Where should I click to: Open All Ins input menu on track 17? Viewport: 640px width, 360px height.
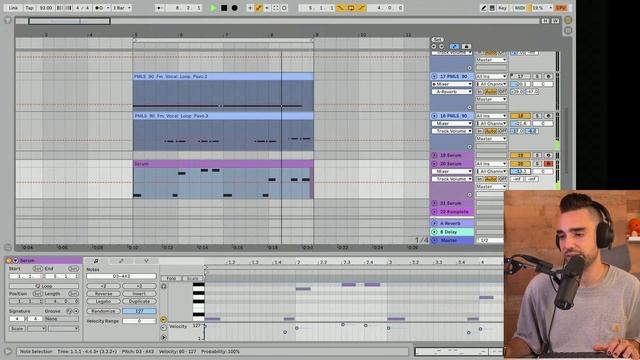point(491,76)
